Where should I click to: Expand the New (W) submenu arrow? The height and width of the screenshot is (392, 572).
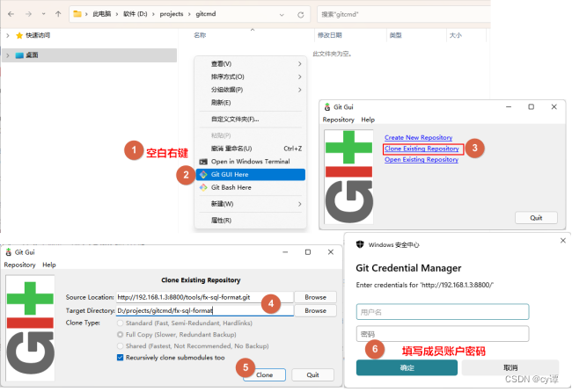[299, 204]
